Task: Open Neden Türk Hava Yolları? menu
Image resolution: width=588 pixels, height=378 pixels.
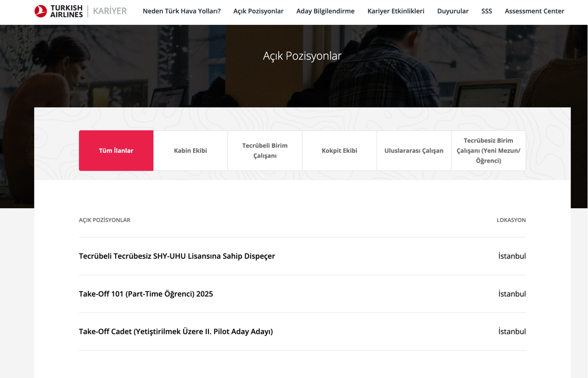Action: point(182,11)
